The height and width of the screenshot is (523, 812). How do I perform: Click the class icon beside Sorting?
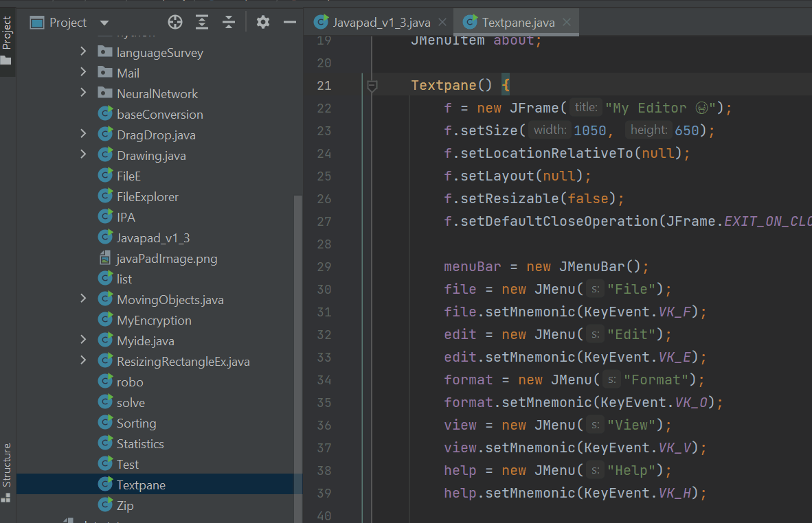tap(105, 423)
